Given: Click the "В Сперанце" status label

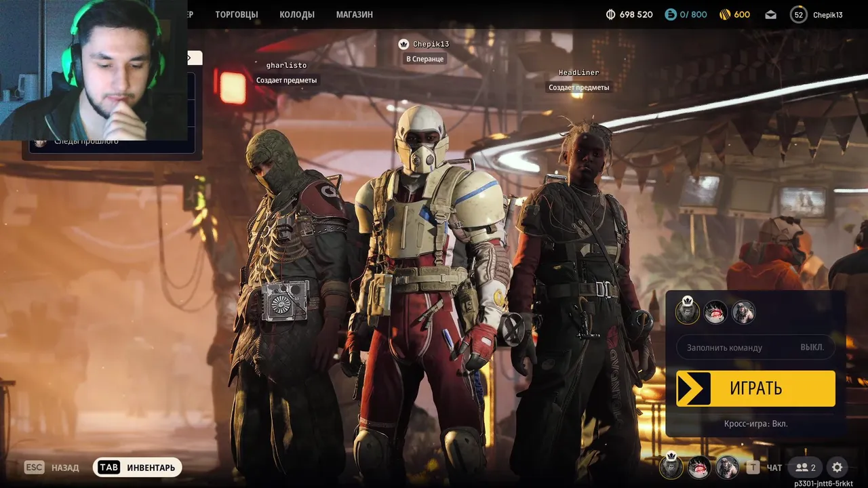Looking at the screenshot, I should pyautogui.click(x=425, y=59).
